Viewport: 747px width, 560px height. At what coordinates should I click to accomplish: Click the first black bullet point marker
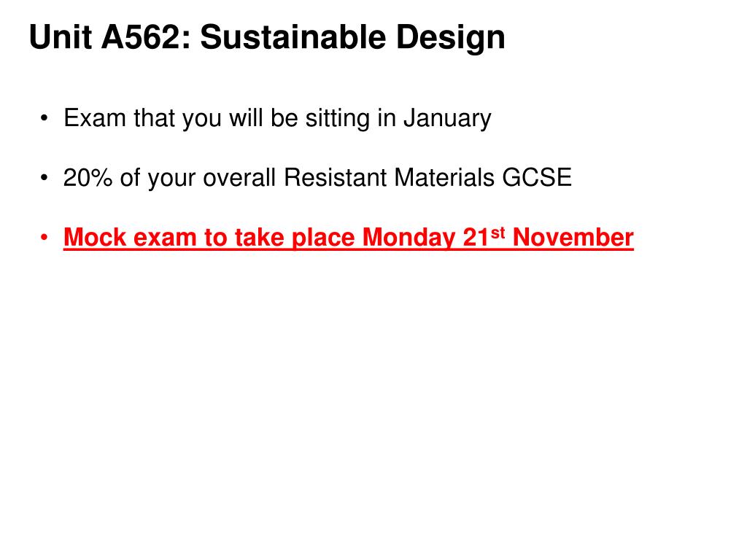pyautogui.click(x=44, y=117)
